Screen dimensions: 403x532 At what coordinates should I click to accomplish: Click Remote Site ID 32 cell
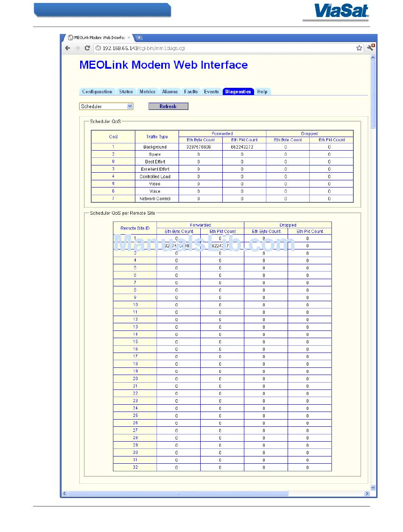(135, 467)
